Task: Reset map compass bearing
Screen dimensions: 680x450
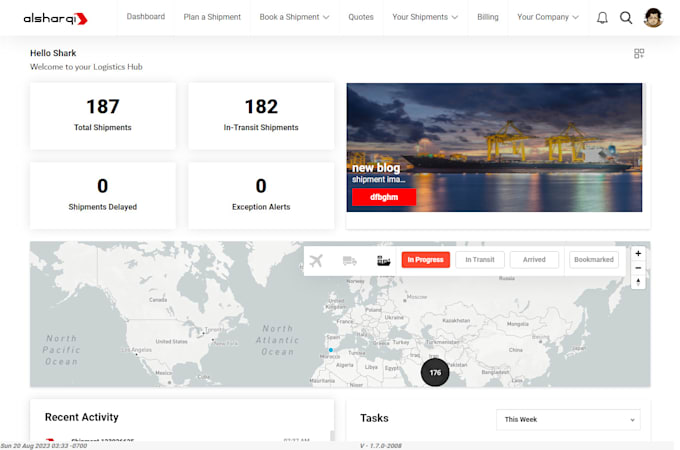Action: (x=638, y=282)
